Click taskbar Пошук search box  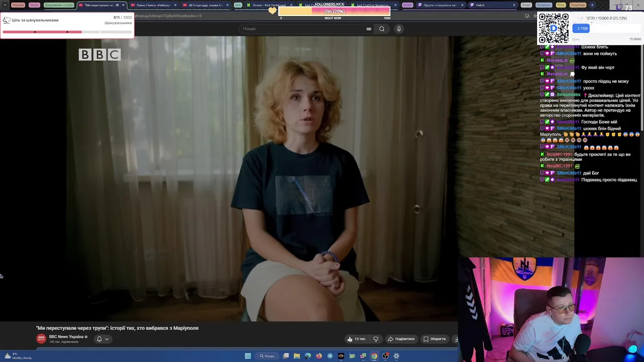(x=267, y=356)
